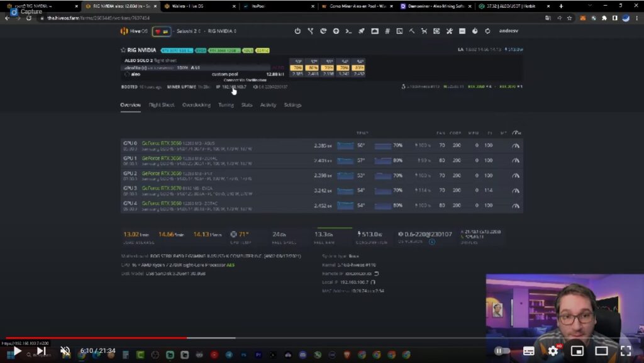Click the speedometer icon for GPU 2
This screenshot has width=644, height=363.
516,176
